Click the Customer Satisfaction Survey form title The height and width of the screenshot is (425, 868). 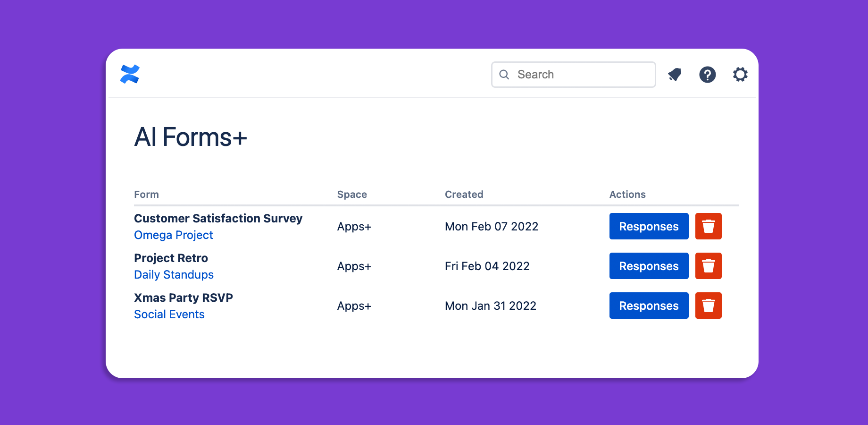click(218, 219)
